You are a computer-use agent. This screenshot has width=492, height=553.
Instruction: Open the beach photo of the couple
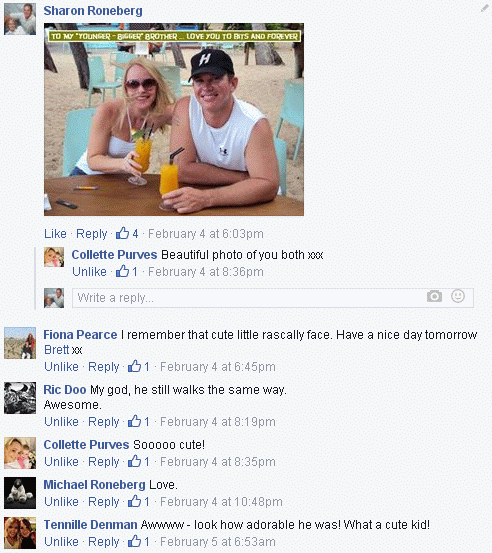click(x=174, y=120)
